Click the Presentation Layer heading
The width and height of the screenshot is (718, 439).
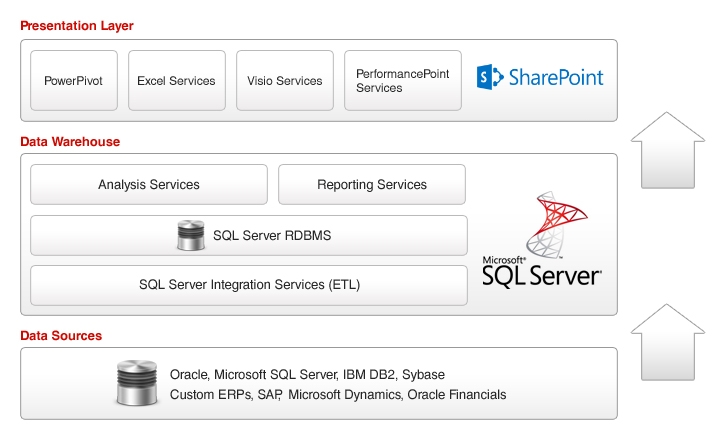tap(77, 26)
